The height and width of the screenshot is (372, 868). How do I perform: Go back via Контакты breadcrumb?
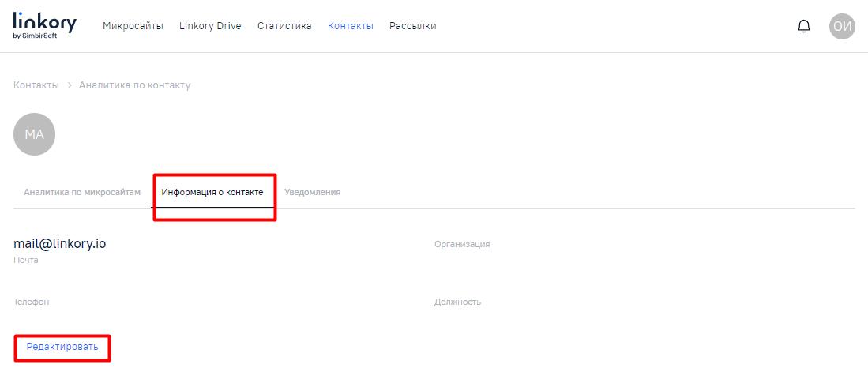[36, 85]
